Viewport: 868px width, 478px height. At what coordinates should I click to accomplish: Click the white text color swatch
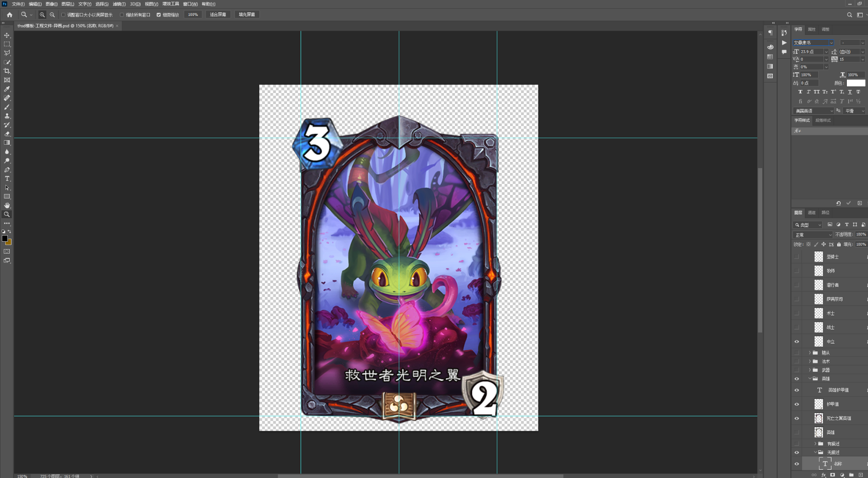tap(856, 83)
